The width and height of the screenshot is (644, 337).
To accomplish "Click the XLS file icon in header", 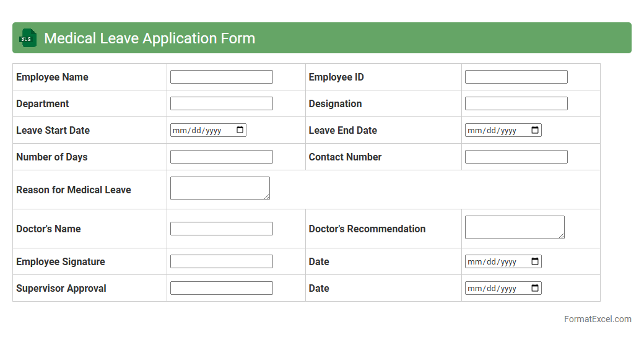I will point(28,38).
